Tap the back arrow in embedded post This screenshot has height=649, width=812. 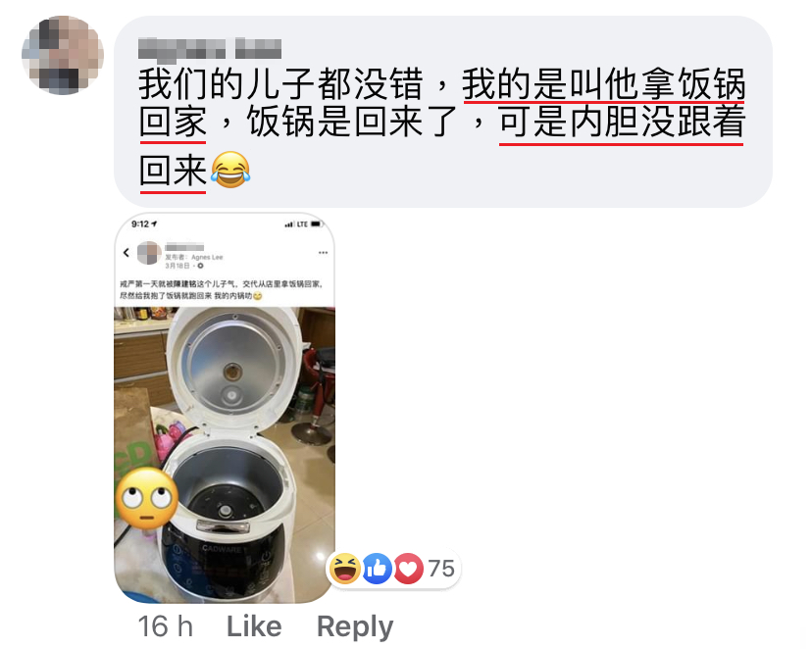coord(126,253)
